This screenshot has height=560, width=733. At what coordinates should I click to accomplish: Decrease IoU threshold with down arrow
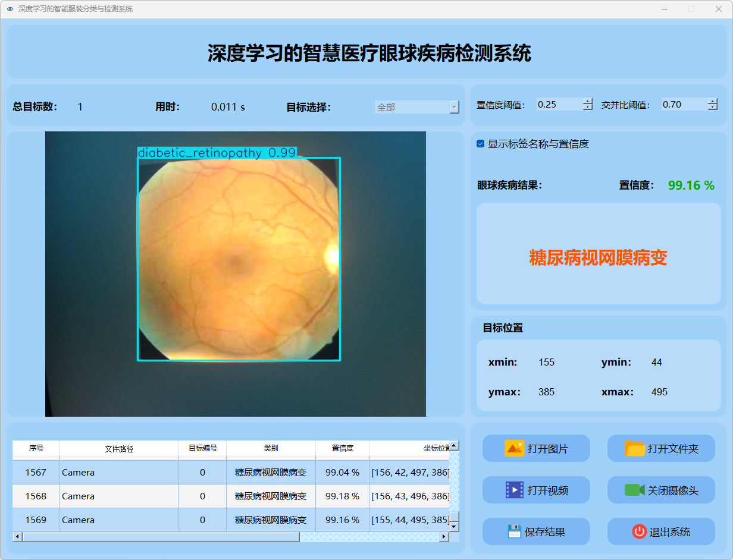tap(713, 108)
